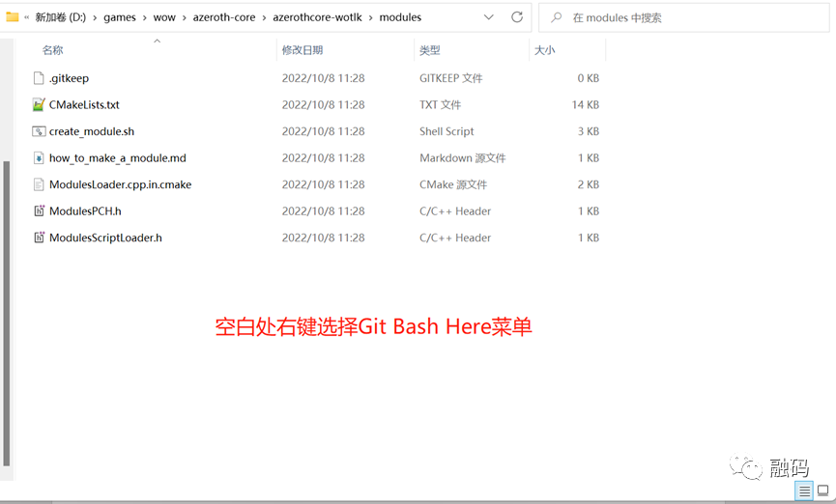Click the ModulesScriptLoader.h header file icon

coord(39,238)
